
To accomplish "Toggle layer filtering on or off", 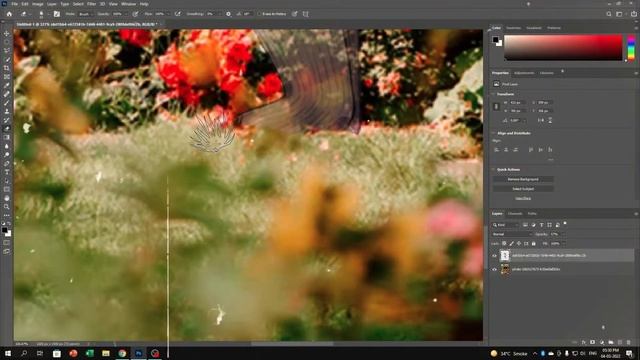I will 565,224.
